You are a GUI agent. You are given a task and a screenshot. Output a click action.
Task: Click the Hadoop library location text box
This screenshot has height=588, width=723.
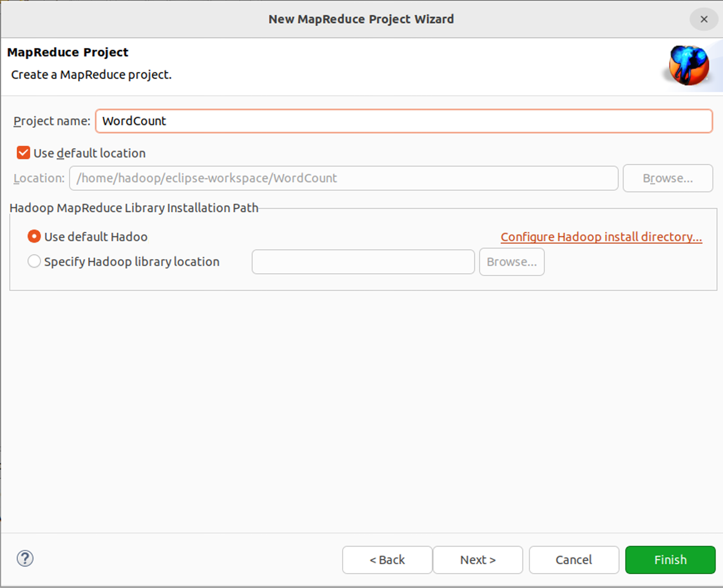click(363, 262)
